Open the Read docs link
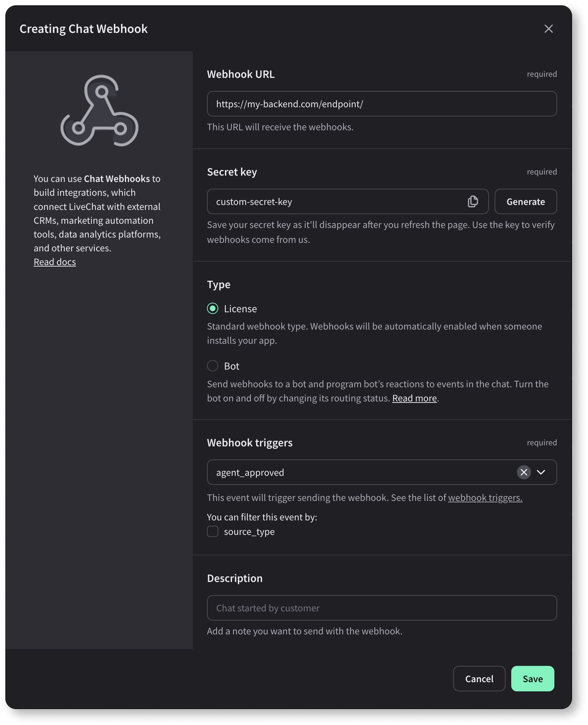 point(55,262)
